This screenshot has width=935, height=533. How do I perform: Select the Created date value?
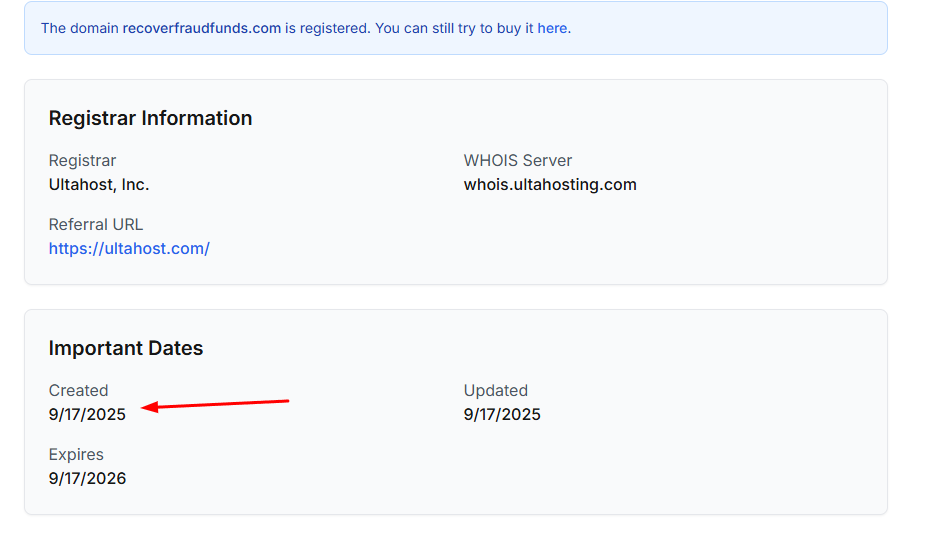click(x=87, y=414)
